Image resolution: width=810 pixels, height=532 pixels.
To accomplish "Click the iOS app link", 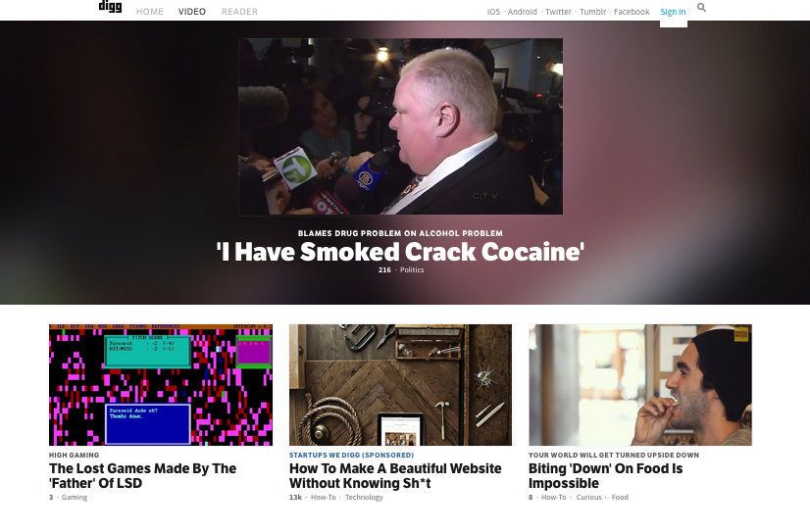I will point(493,12).
